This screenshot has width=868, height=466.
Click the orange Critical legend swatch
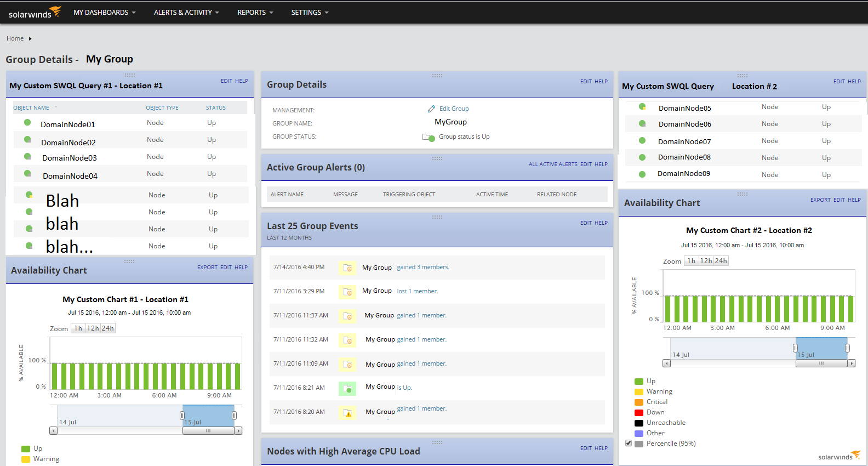(x=639, y=402)
